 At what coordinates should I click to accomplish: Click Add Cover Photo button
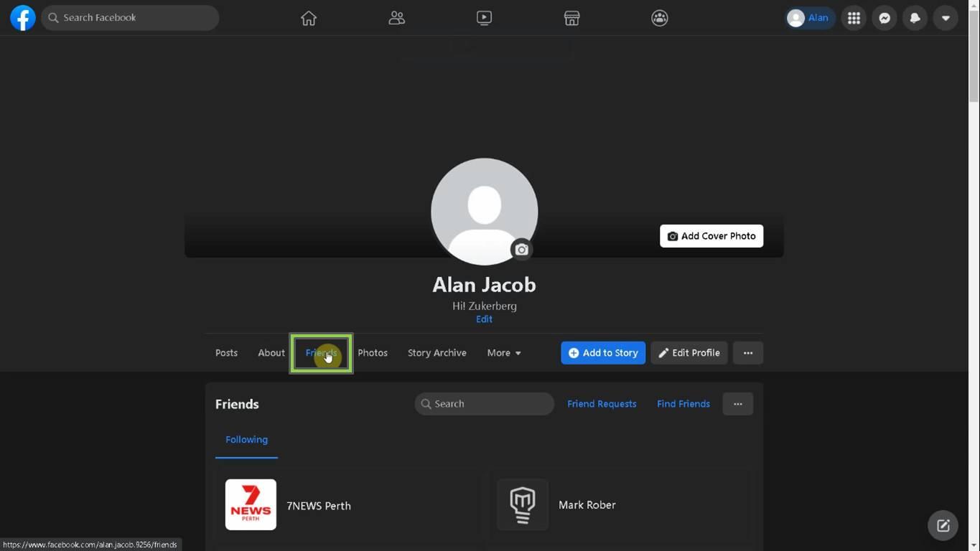(x=711, y=236)
